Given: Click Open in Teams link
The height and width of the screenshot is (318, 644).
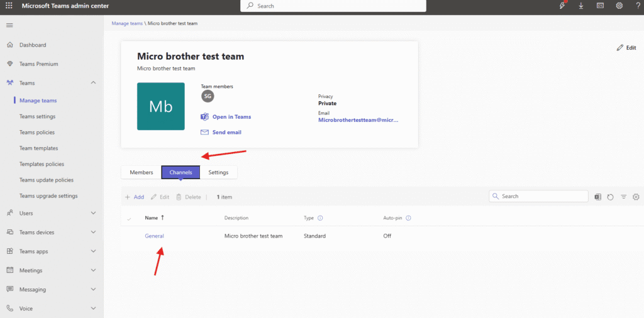Looking at the screenshot, I should pos(231,117).
